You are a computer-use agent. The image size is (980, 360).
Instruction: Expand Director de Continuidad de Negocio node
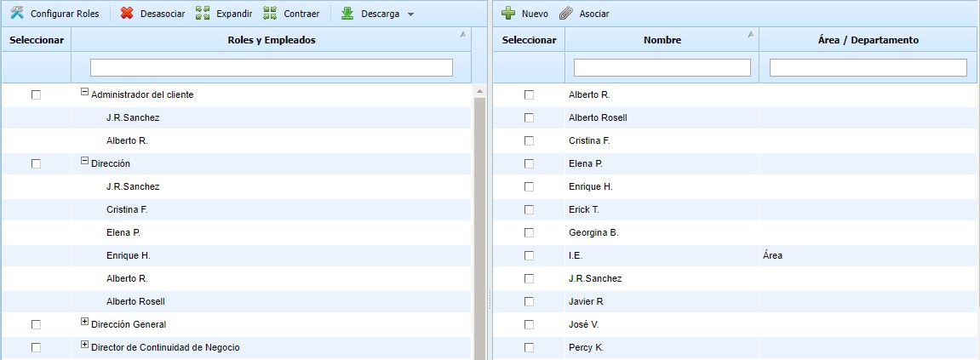click(84, 345)
